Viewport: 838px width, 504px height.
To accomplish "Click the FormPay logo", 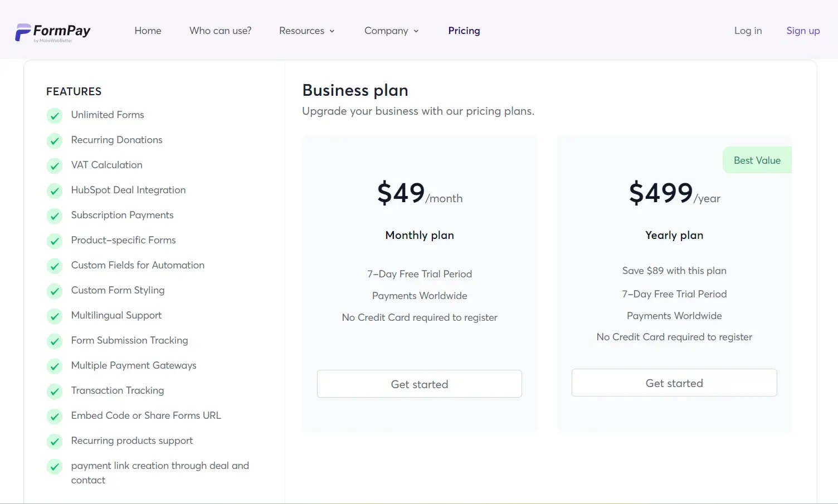I will coord(53,32).
